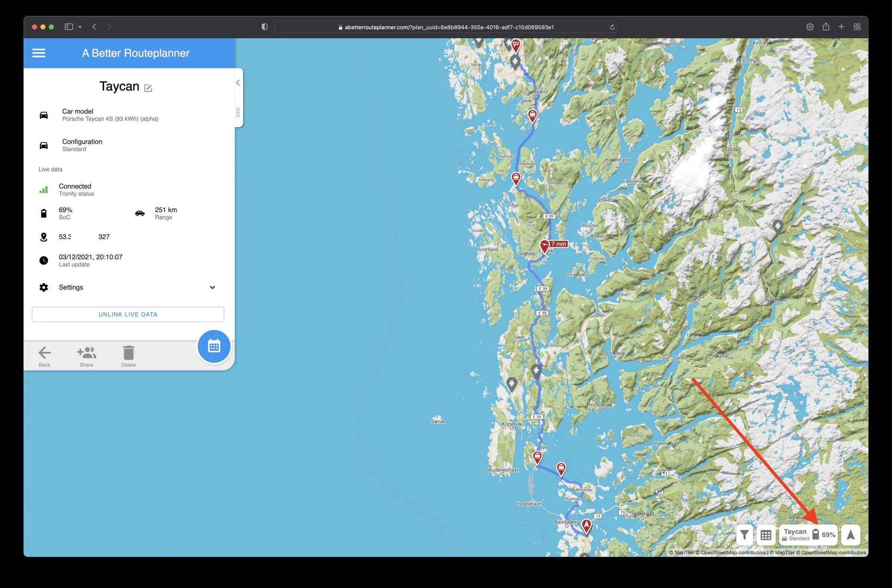The width and height of the screenshot is (892, 588).
Task: Click the current location marker near Randaberg
Action: 586,526
